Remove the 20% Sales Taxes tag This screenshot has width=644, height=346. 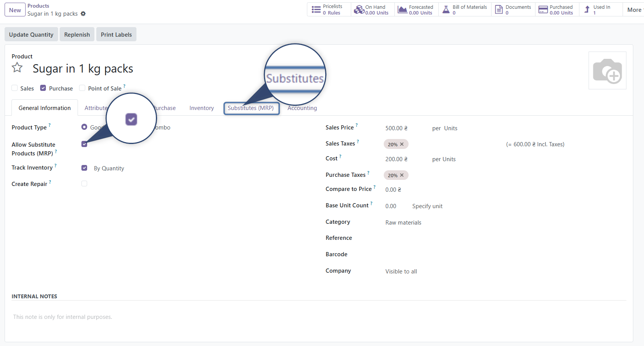402,144
